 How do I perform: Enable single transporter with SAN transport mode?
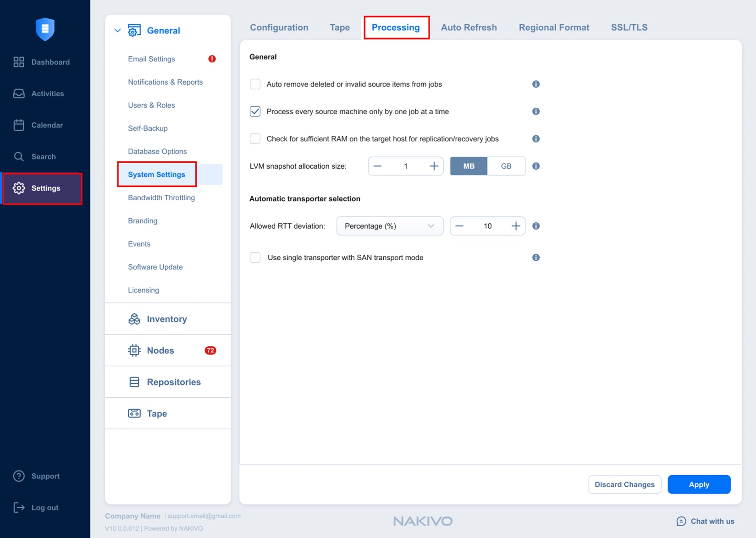tap(255, 258)
